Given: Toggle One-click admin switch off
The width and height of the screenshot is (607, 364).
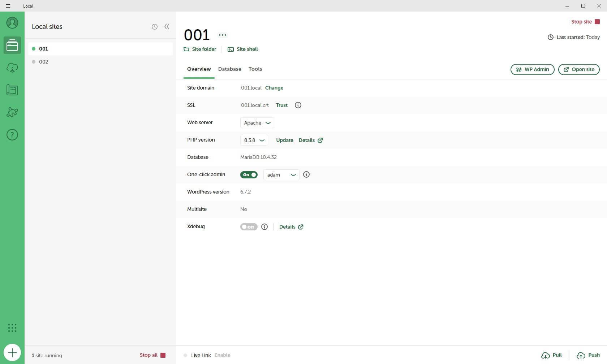Looking at the screenshot, I should point(249,175).
